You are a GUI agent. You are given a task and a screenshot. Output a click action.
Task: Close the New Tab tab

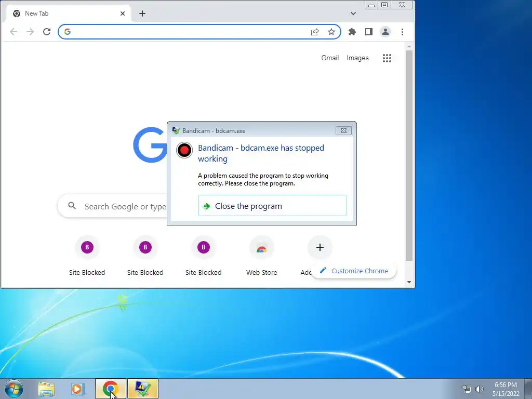tap(123, 14)
